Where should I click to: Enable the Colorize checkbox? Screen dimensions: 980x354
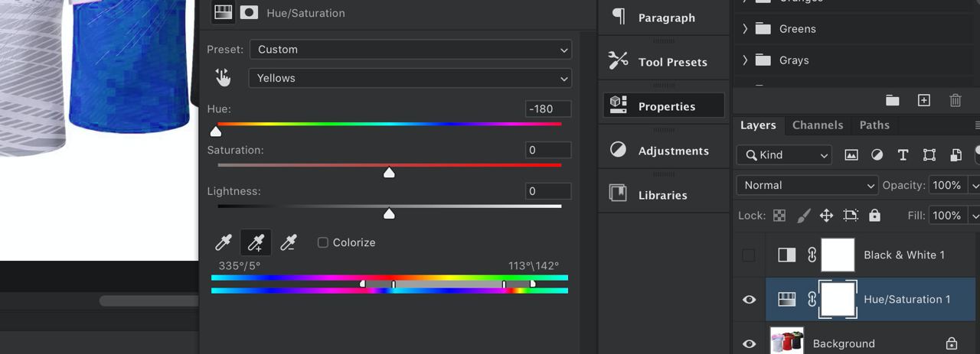pos(323,242)
